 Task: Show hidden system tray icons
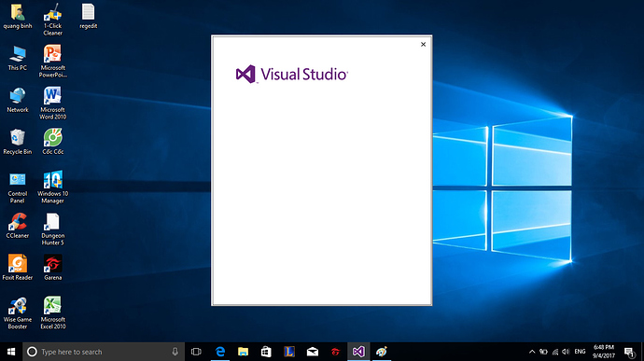[x=532, y=352]
